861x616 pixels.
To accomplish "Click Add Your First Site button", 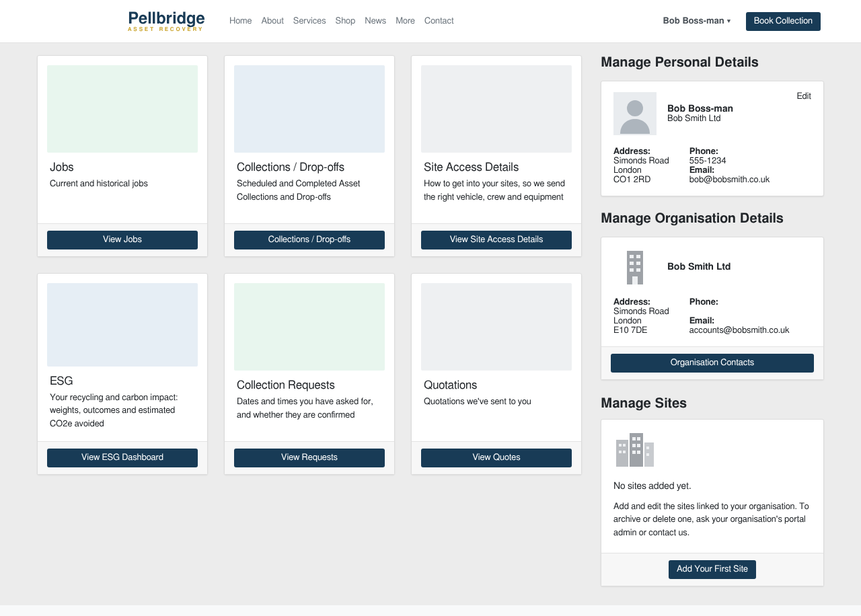I will click(x=712, y=570).
